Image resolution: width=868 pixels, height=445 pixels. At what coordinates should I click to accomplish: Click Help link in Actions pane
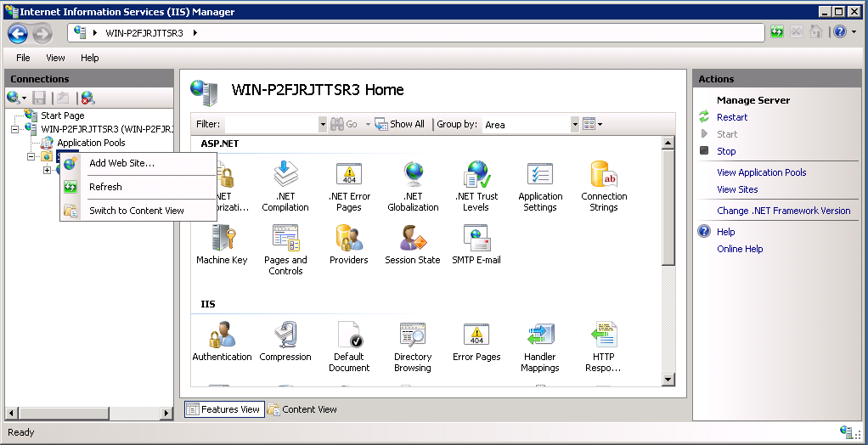[725, 232]
